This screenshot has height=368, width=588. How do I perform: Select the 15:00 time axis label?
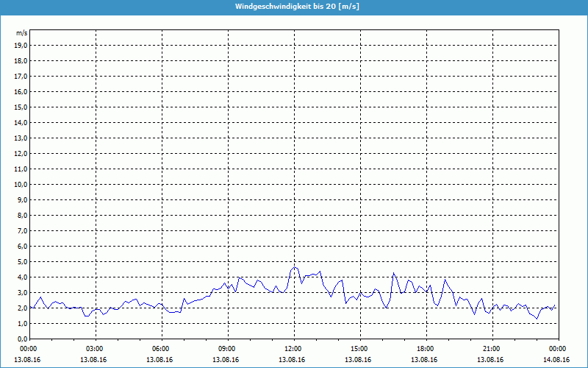pos(359,349)
